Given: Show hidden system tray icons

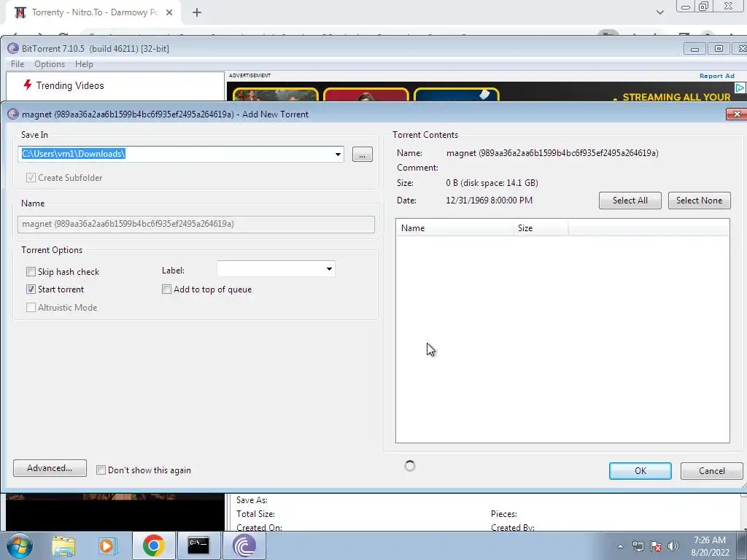Looking at the screenshot, I should pos(620,546).
